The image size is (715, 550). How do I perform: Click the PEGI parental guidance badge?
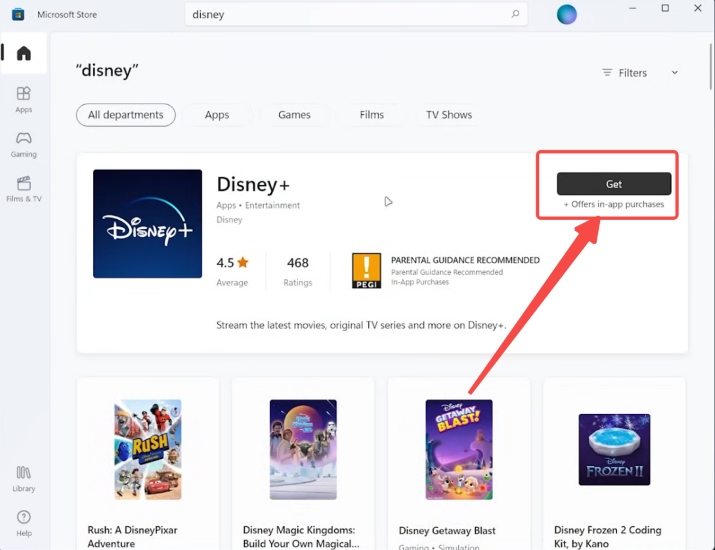366,271
